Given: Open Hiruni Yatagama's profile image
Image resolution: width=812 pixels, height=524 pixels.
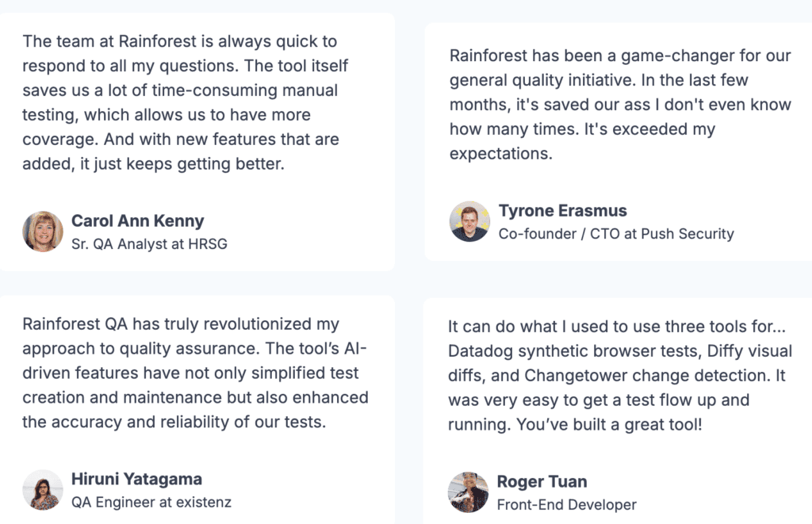Looking at the screenshot, I should click(43, 489).
